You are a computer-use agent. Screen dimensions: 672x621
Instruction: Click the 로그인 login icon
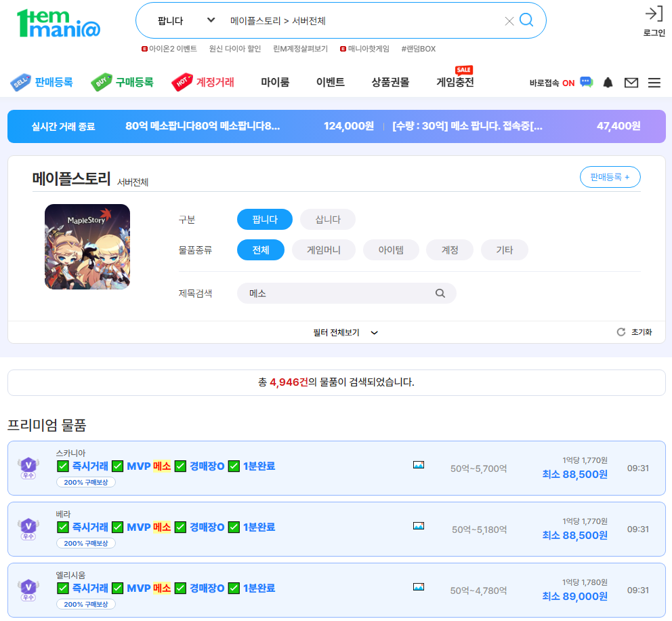pos(654,22)
